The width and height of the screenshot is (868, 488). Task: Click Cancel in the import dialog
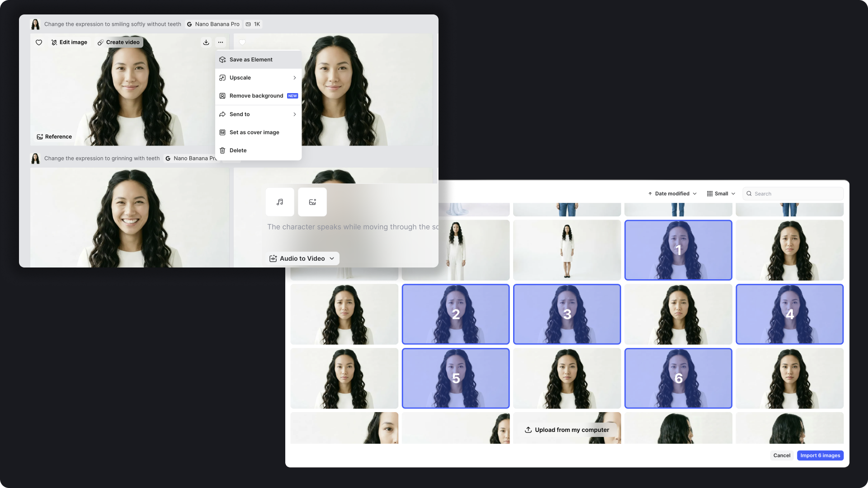point(782,455)
